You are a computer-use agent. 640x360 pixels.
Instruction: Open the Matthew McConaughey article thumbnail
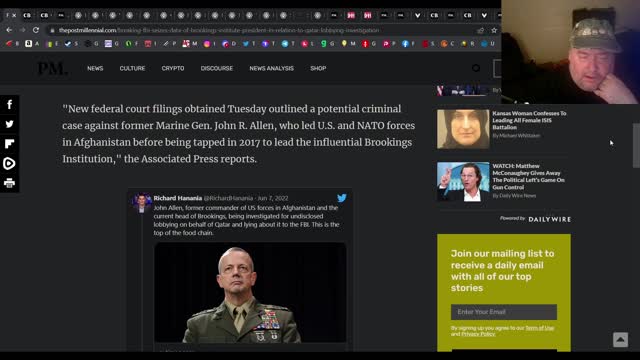click(x=463, y=182)
